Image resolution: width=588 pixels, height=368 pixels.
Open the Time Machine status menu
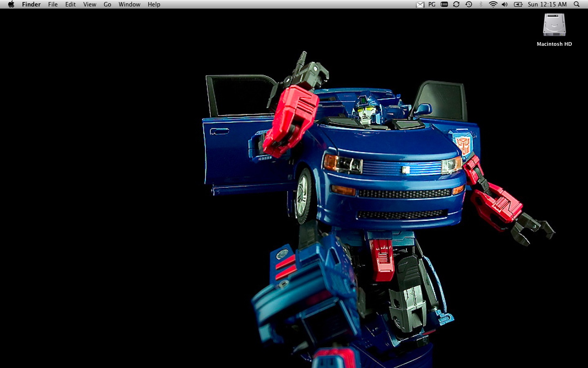(x=469, y=4)
